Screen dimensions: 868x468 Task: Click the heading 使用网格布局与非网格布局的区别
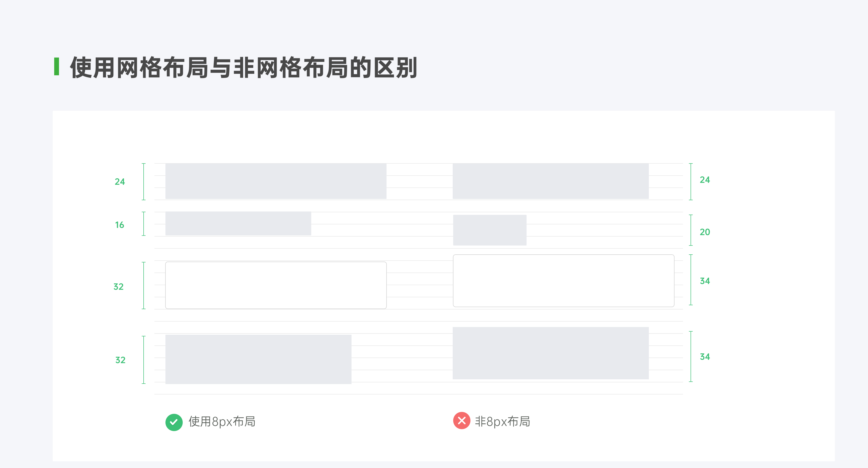tap(244, 68)
